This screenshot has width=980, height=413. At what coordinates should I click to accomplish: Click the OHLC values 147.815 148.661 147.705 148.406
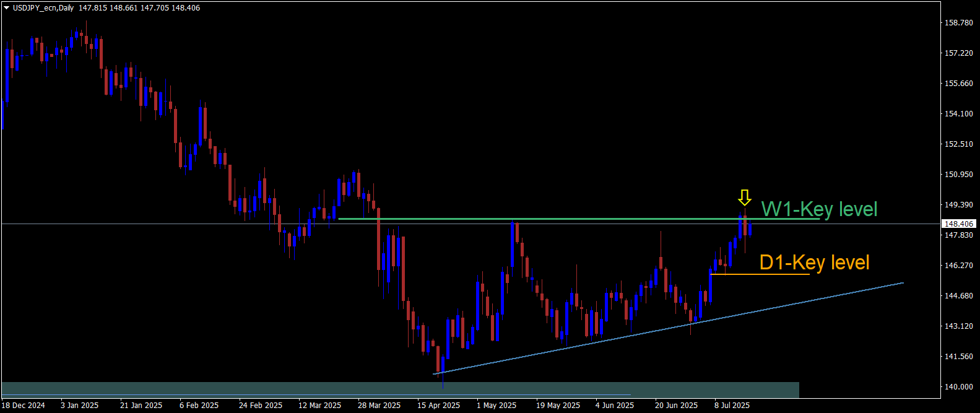139,8
